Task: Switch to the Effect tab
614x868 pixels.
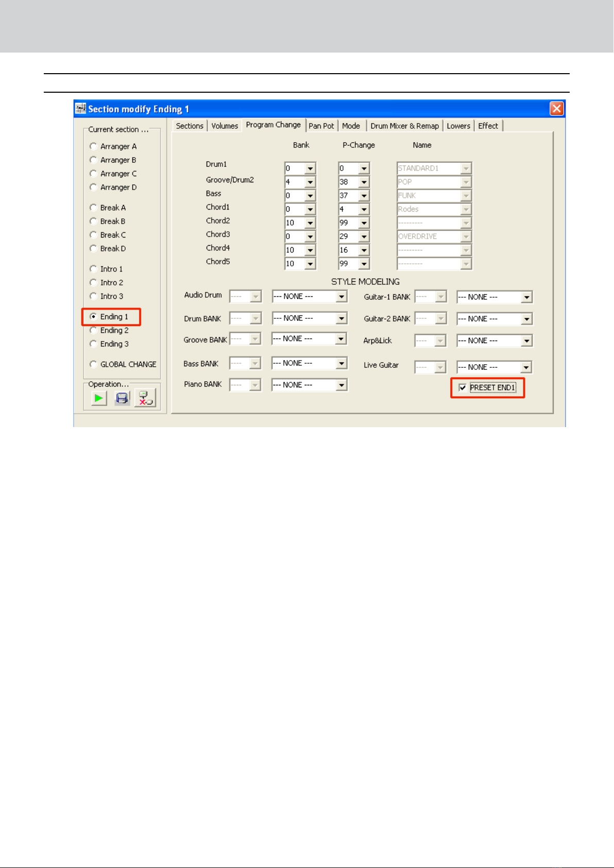Action: 488,126
